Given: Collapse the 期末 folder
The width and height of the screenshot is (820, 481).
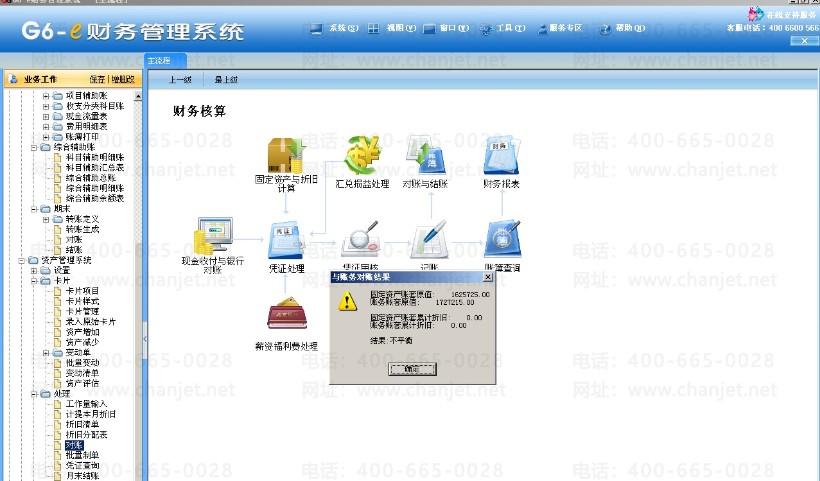Looking at the screenshot, I should pos(34,209).
